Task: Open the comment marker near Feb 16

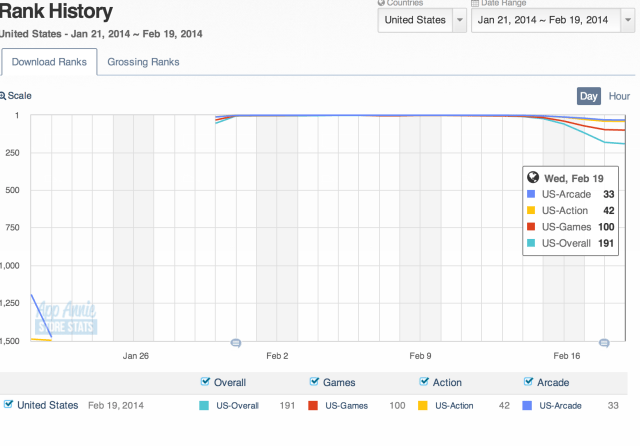Action: (x=604, y=343)
